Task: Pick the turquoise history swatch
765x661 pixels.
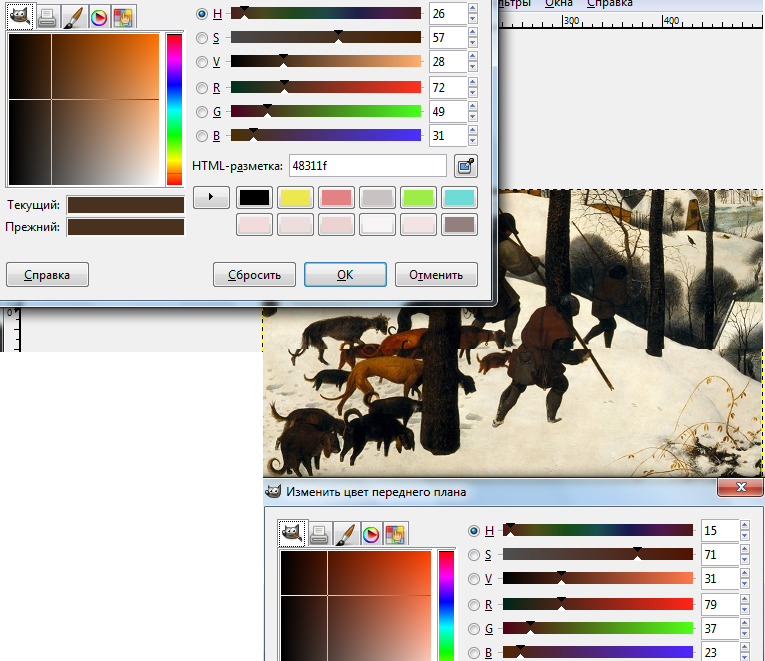Action: point(459,198)
